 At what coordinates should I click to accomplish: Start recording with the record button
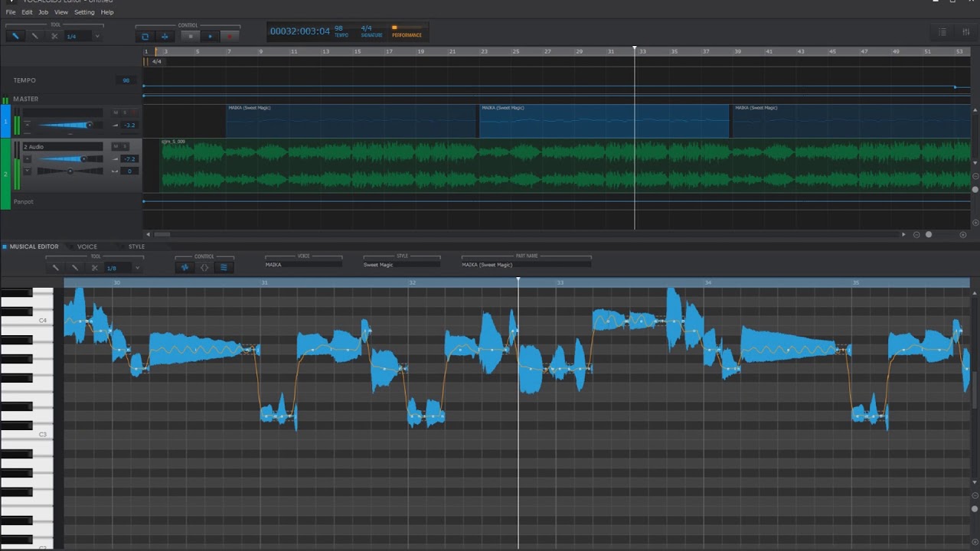(x=229, y=36)
